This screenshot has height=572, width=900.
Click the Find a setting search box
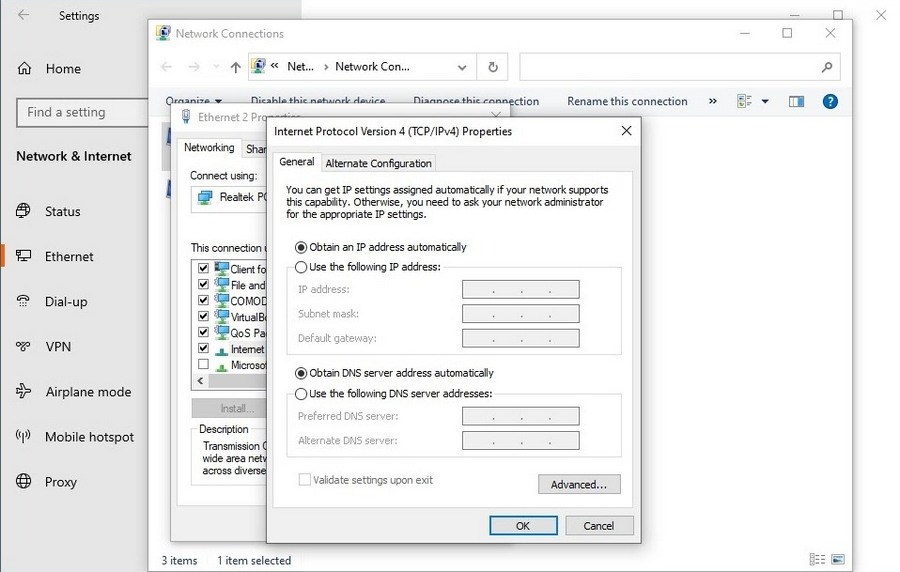click(x=82, y=112)
